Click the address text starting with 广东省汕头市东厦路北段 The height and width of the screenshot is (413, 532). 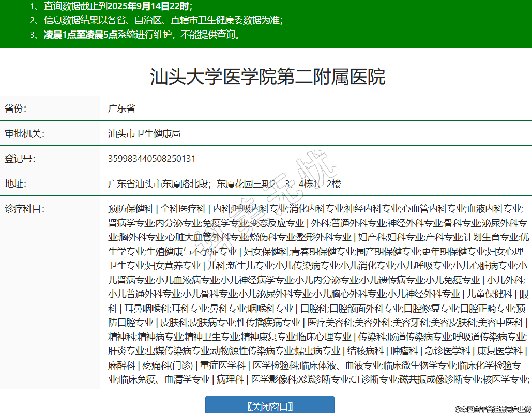[224, 183]
